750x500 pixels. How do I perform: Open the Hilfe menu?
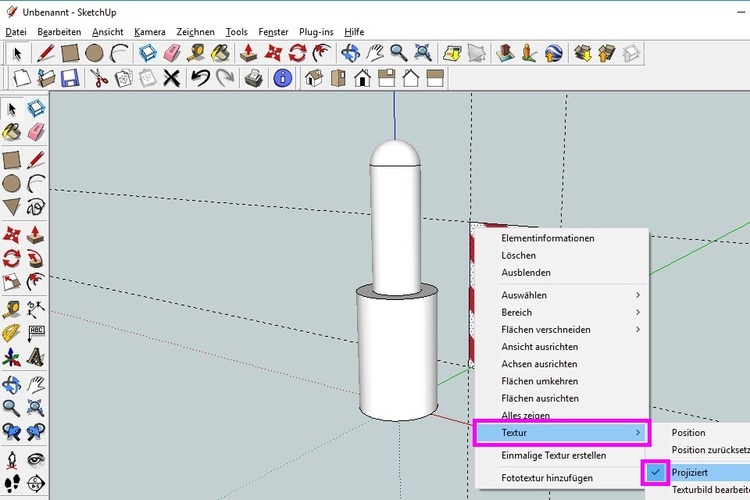(354, 32)
